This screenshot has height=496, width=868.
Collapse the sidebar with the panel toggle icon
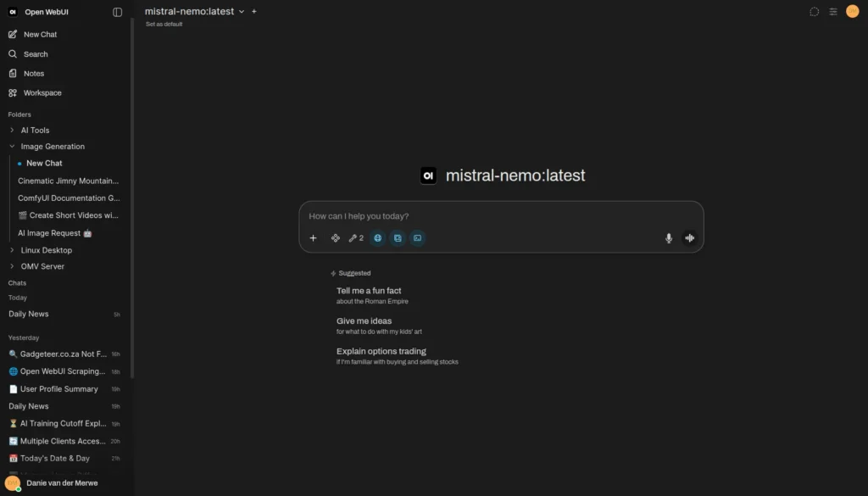click(117, 12)
